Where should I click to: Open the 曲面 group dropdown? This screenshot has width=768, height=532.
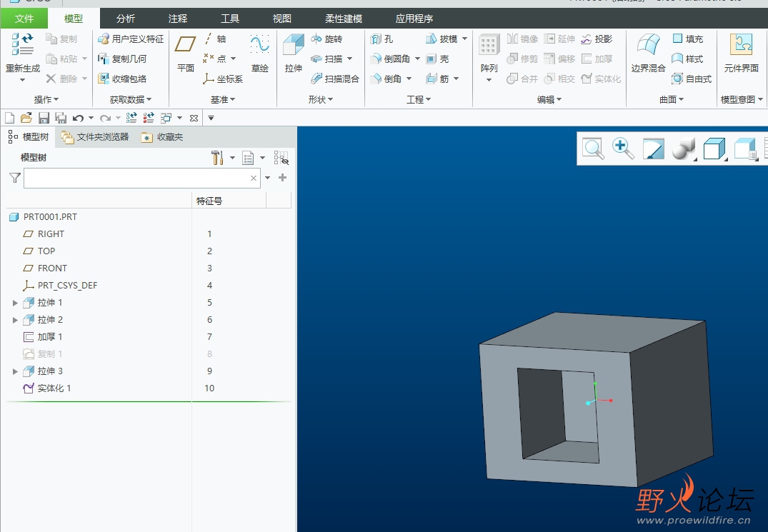(671, 99)
